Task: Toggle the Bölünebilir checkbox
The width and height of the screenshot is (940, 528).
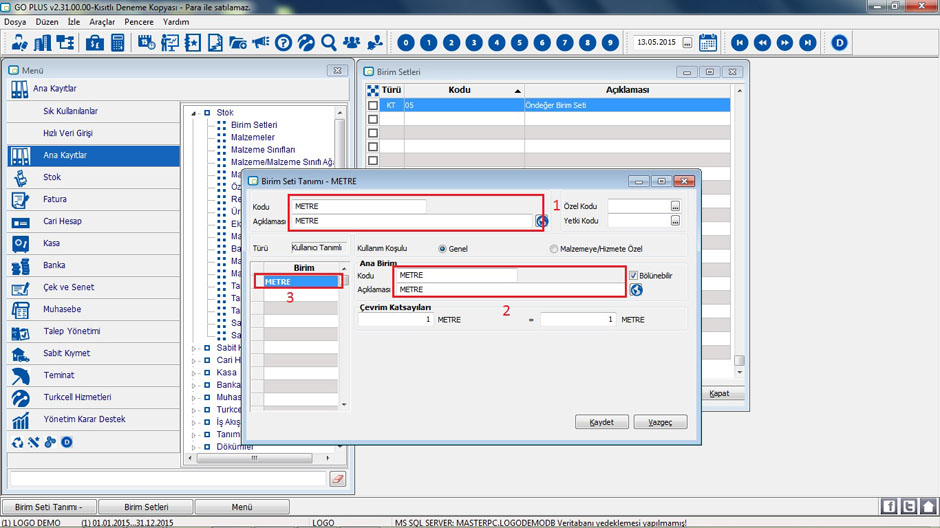Action: pyautogui.click(x=633, y=275)
